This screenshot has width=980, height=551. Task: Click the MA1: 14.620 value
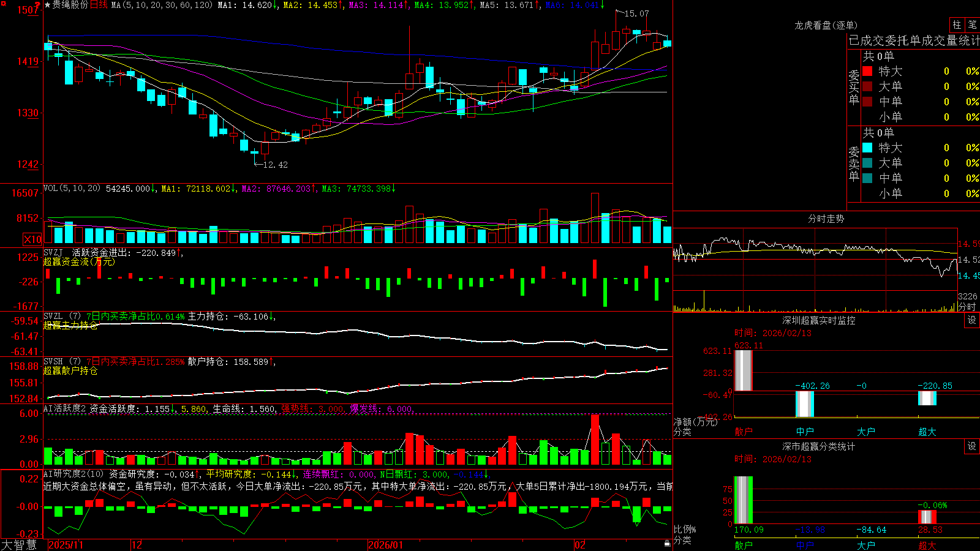point(247,5)
